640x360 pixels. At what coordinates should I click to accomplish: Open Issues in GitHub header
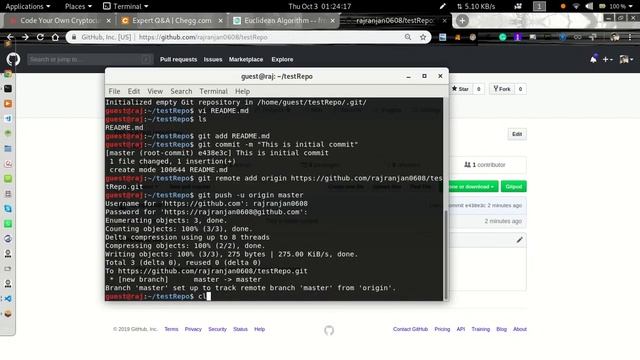click(x=213, y=59)
